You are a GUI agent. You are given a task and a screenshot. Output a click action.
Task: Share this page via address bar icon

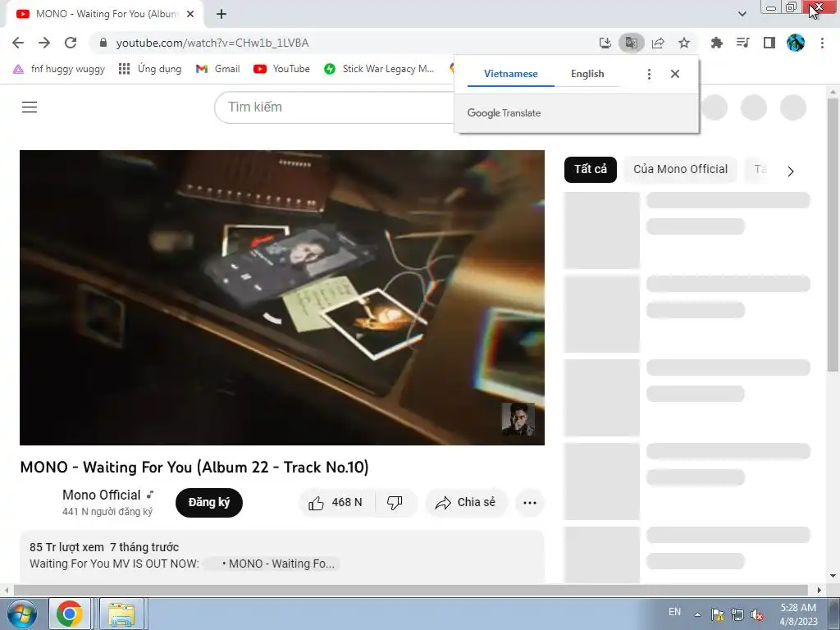coord(658,43)
